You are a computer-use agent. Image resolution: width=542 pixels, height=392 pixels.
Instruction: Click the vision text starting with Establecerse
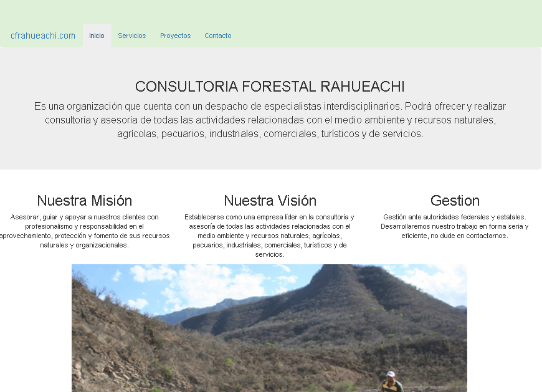tap(270, 236)
